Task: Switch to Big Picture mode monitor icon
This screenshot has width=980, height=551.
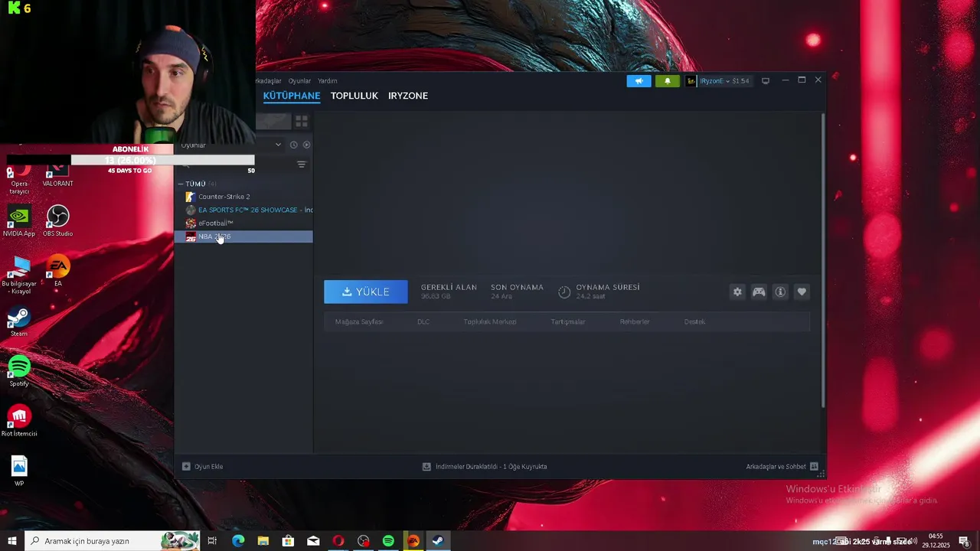Action: coord(765,81)
